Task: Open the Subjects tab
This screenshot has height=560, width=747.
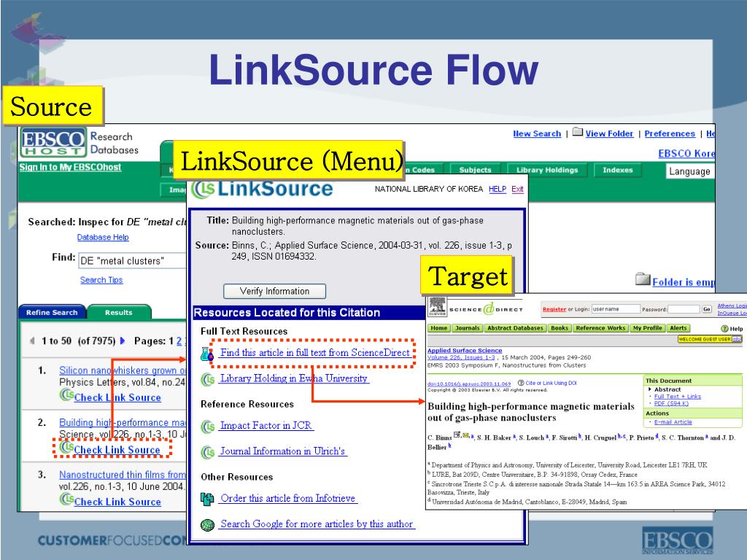Action: coord(475,170)
